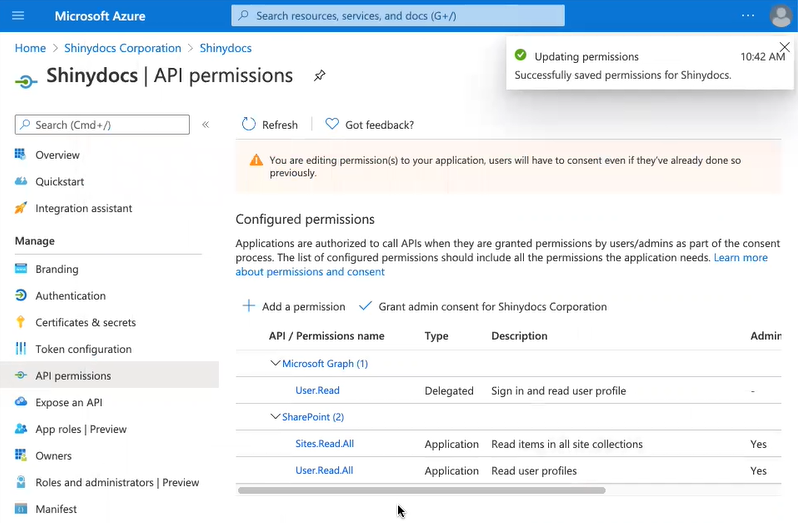
Task: Click the Got feedback heart icon
Action: tap(332, 124)
